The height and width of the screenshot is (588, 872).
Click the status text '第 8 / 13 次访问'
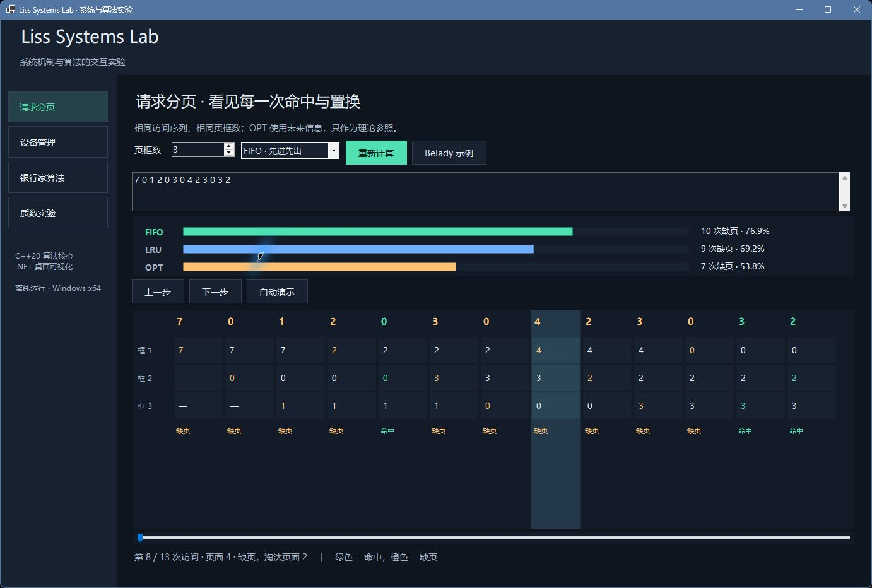[x=167, y=557]
